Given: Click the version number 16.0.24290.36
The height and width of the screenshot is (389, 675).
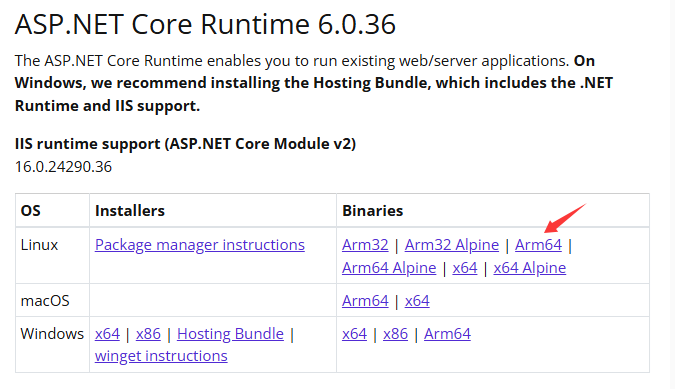Looking at the screenshot, I should click(63, 167).
